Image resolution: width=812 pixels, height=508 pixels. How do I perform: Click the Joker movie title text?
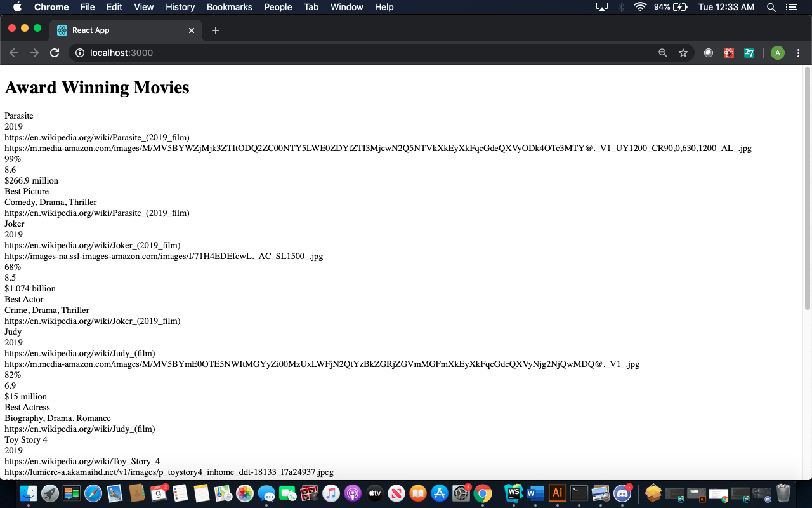coord(15,224)
